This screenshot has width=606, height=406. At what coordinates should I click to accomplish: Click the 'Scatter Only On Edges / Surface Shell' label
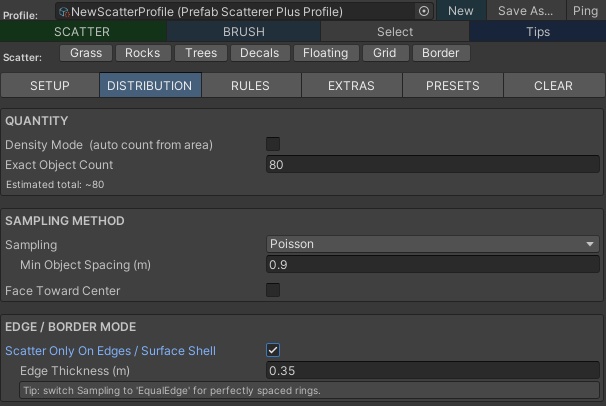pyautogui.click(x=111, y=351)
